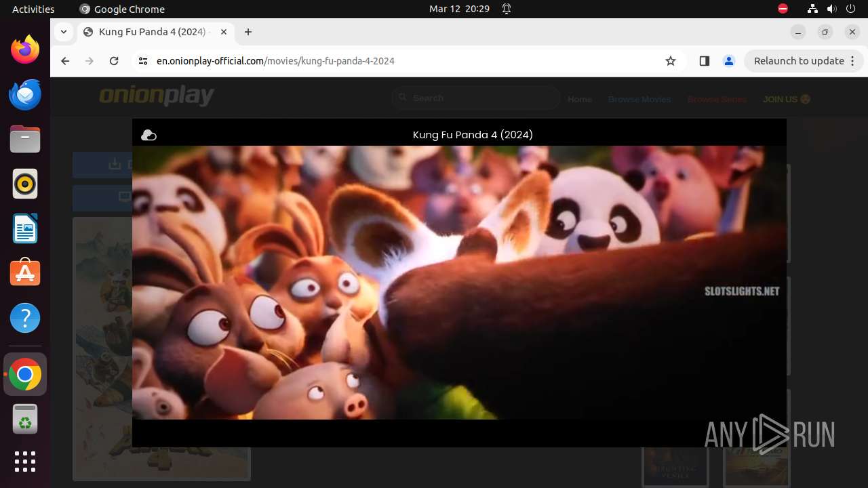Click the onionplay logo
This screenshot has height=488, width=868.
(x=157, y=96)
